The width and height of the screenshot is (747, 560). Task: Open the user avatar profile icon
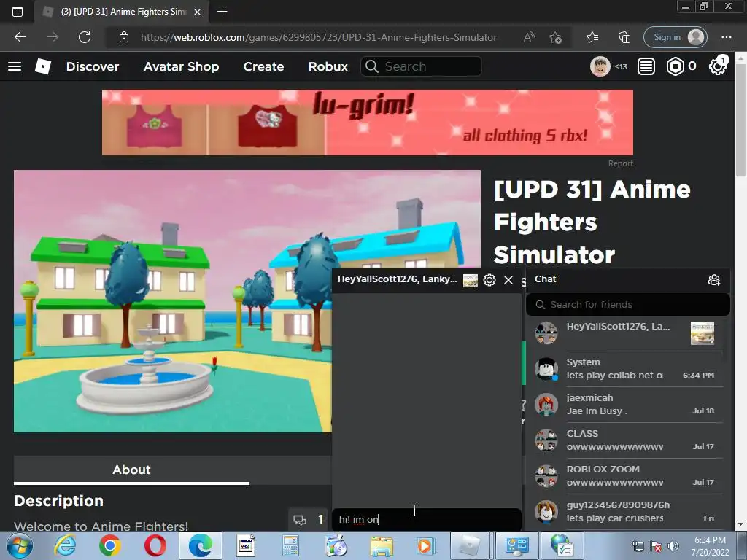pos(600,66)
